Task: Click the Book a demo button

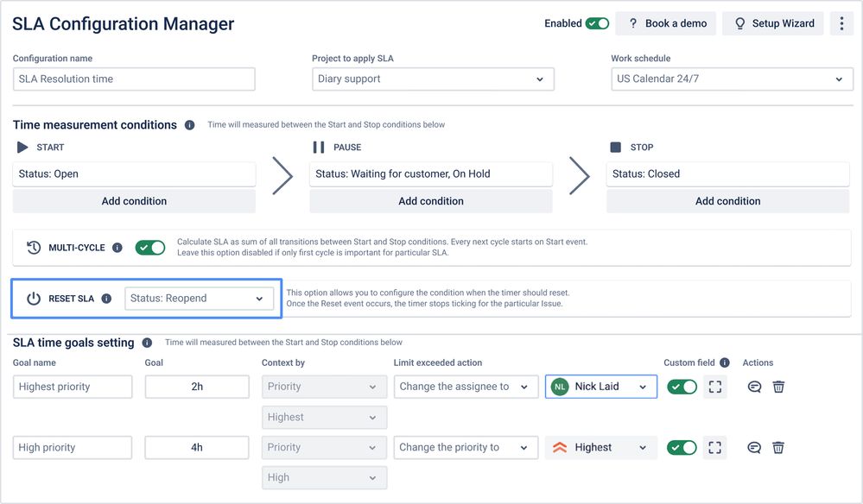Action: 666,23
